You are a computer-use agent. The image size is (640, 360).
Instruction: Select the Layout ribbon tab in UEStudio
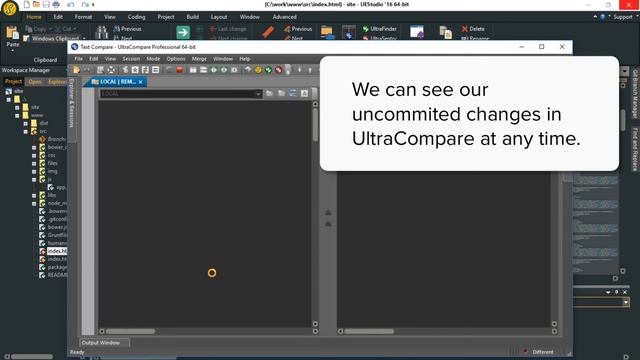pyautogui.click(x=219, y=17)
